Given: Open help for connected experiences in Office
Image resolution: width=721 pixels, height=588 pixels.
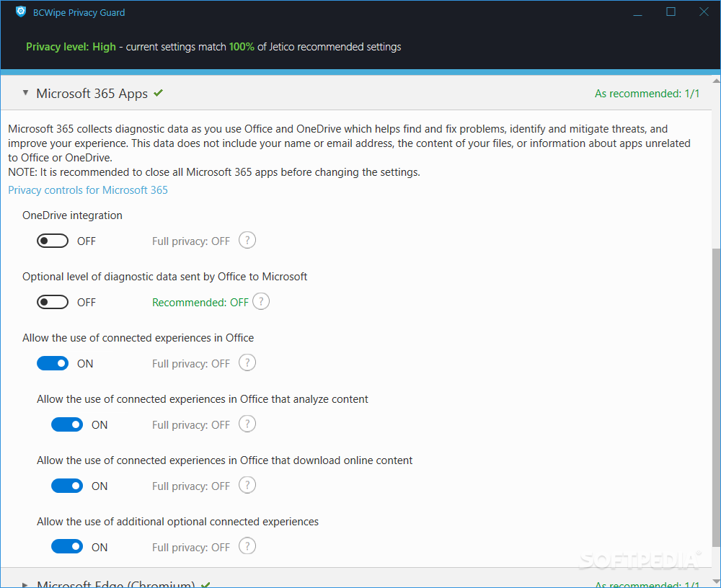Looking at the screenshot, I should pos(247,362).
